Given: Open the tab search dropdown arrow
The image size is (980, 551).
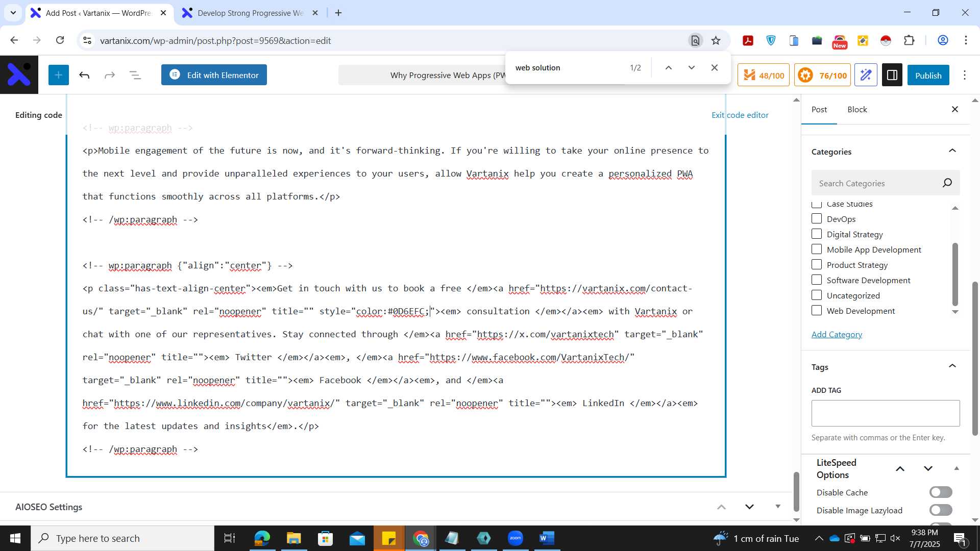Looking at the screenshot, I should (x=13, y=13).
